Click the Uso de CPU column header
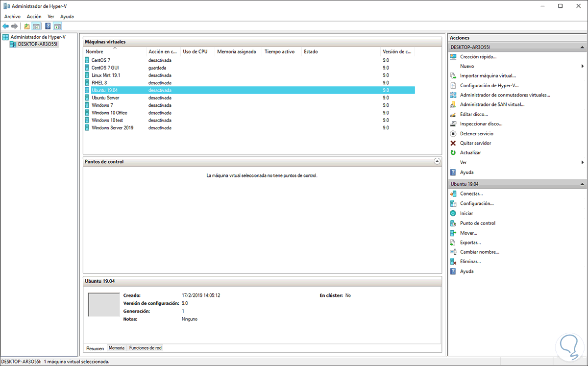Image resolution: width=588 pixels, height=366 pixels. 197,51
